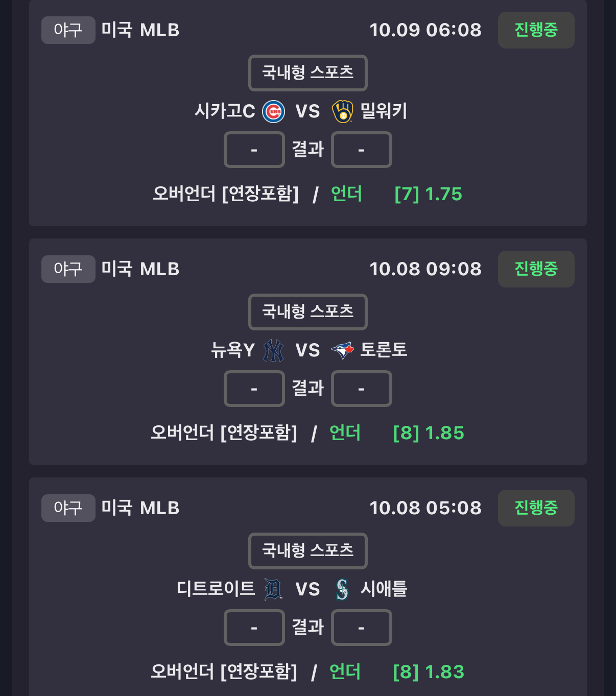616x696 pixels.
Task: Click the Seattle Mariners logo
Action: 342,589
